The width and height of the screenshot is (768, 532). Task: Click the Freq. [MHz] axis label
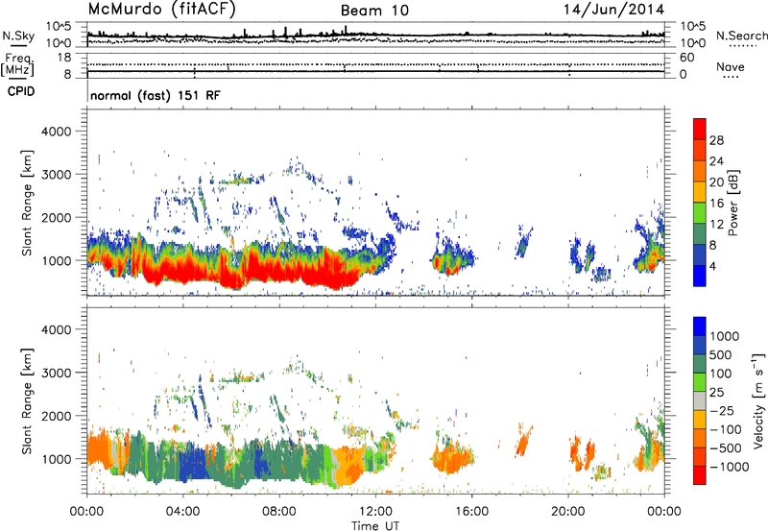[18, 64]
